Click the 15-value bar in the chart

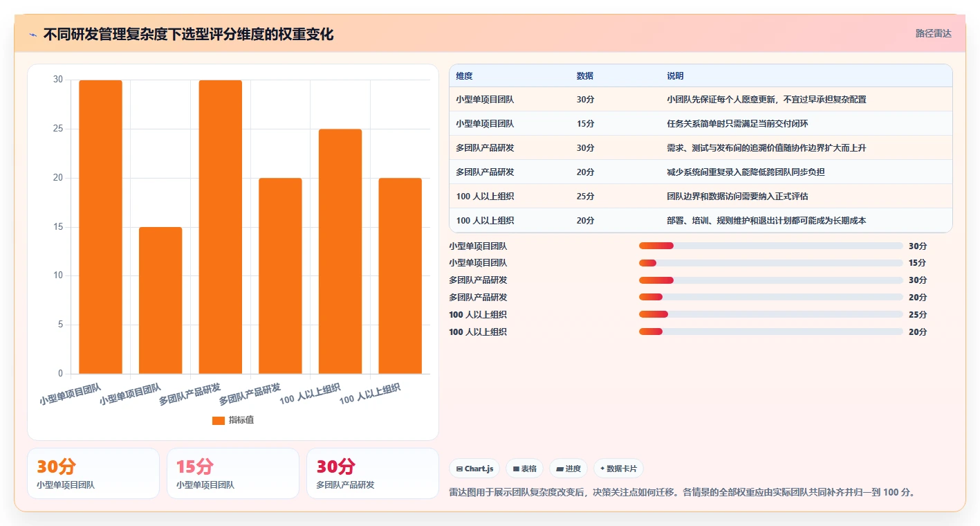[160, 300]
